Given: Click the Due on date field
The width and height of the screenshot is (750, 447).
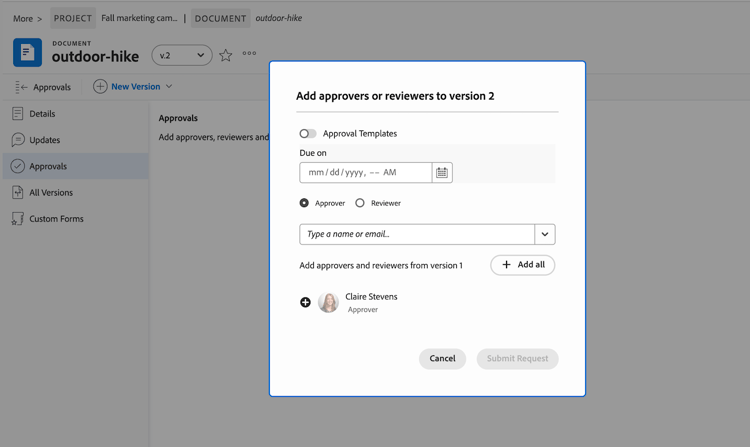Looking at the screenshot, I should [366, 173].
